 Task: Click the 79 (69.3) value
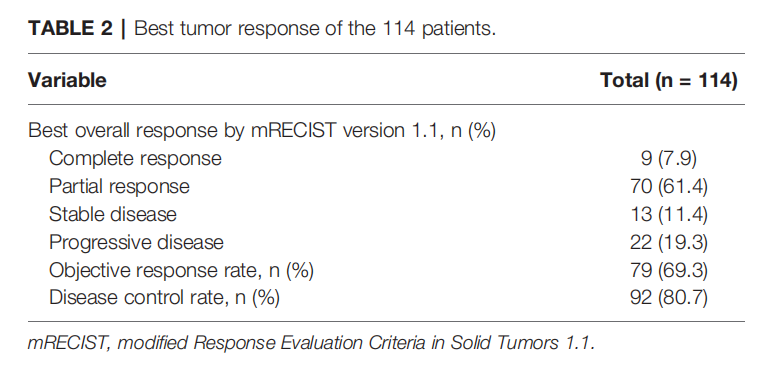coord(668,270)
